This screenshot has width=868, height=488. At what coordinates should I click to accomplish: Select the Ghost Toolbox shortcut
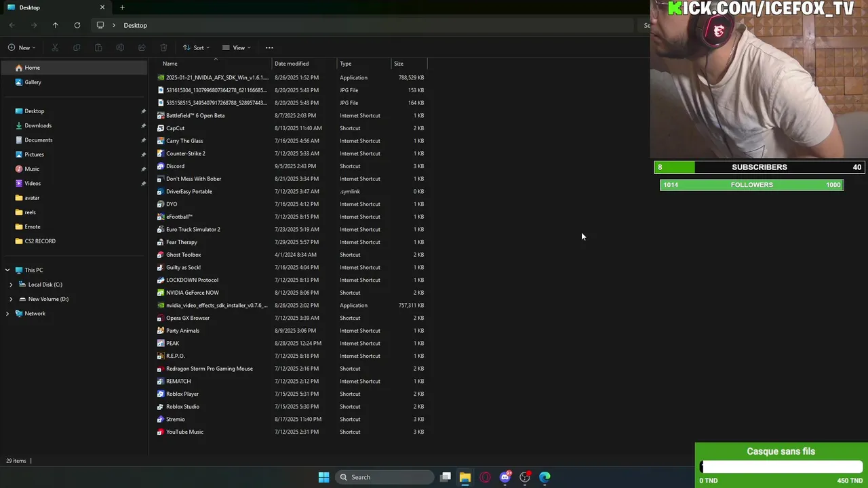290,255
